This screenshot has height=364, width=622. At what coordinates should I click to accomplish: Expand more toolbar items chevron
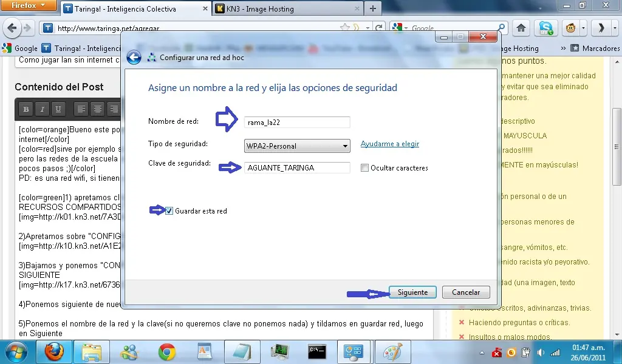coord(601,28)
